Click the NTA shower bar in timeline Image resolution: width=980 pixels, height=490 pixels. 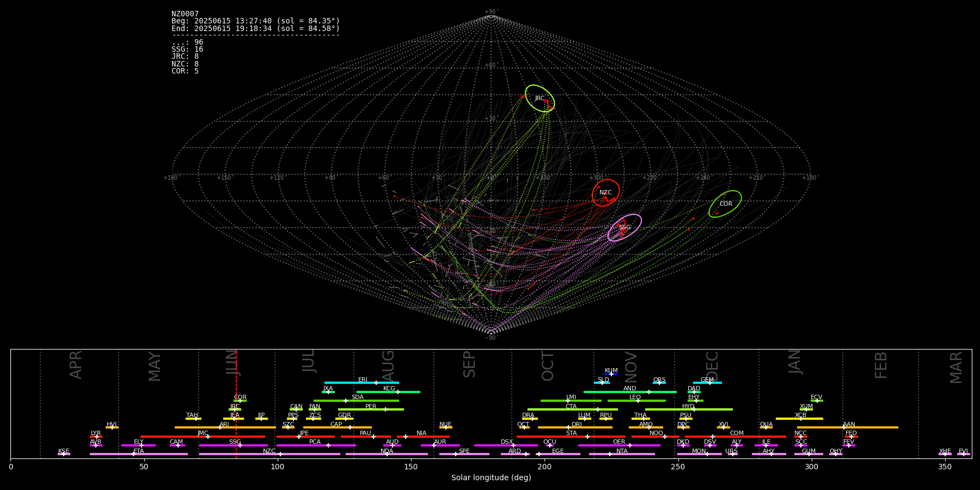tap(622, 454)
